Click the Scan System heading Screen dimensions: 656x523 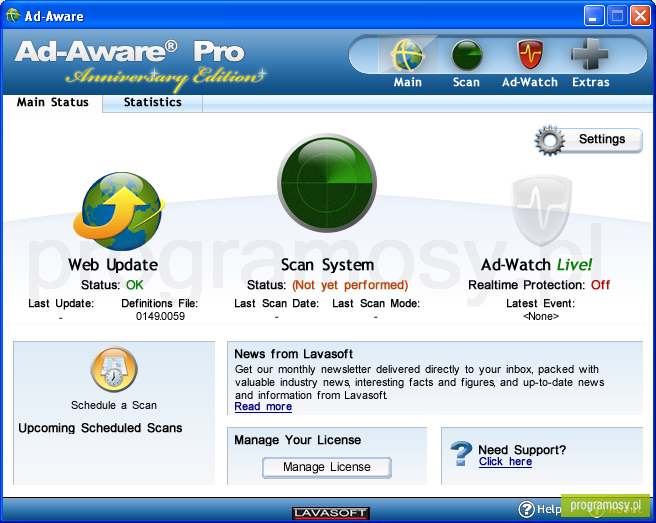pos(327,265)
